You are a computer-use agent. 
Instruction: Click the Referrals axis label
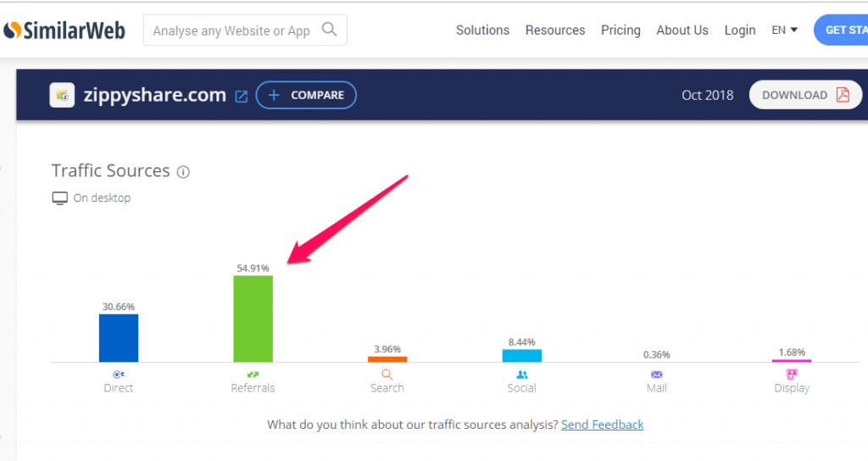253,388
